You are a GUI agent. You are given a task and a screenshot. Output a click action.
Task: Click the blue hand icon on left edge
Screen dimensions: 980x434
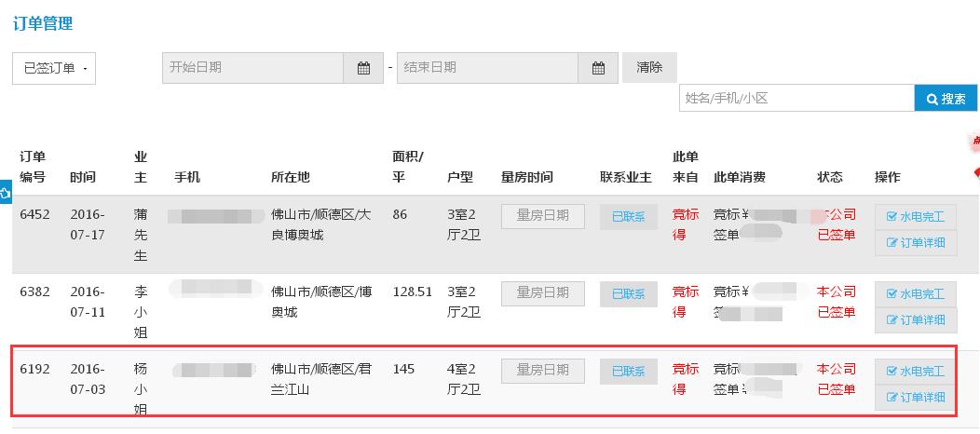tap(5, 193)
